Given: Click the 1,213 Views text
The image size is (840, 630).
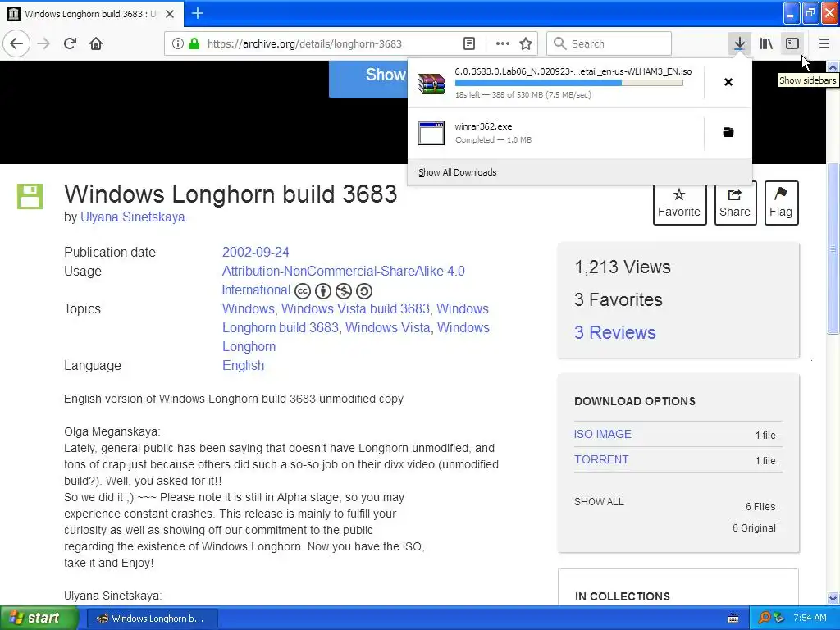Looking at the screenshot, I should (x=623, y=267).
